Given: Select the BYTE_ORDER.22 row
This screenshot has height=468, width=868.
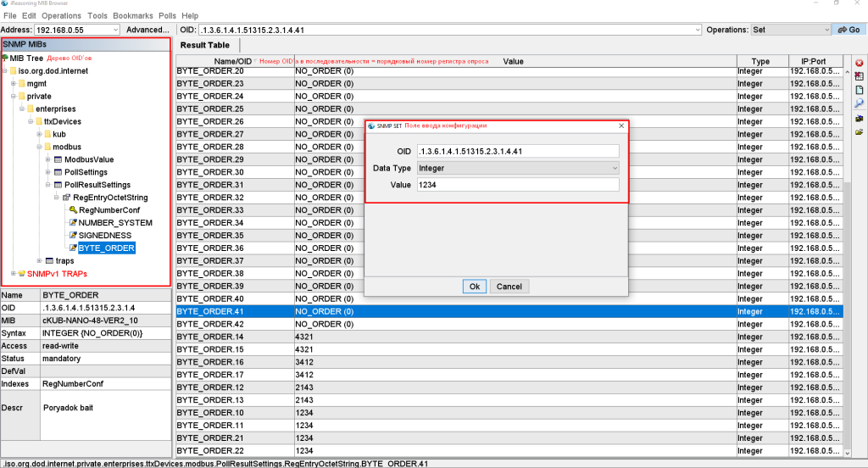Looking at the screenshot, I should [509, 451].
